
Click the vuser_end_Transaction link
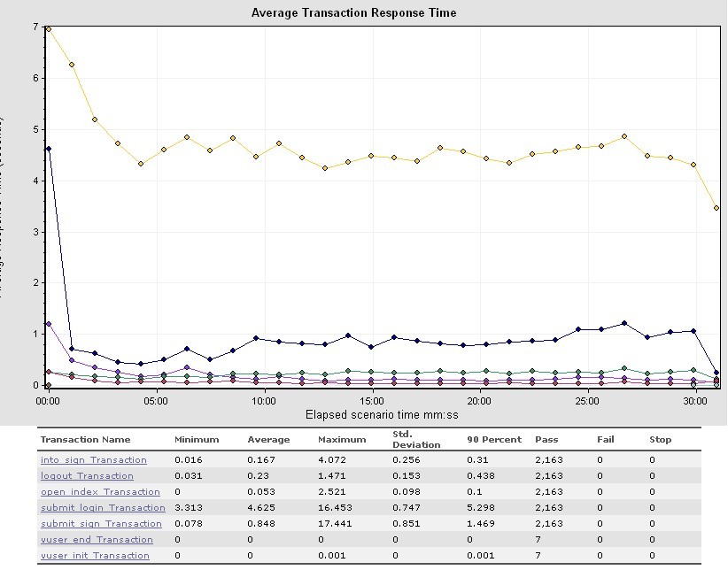[97, 540]
